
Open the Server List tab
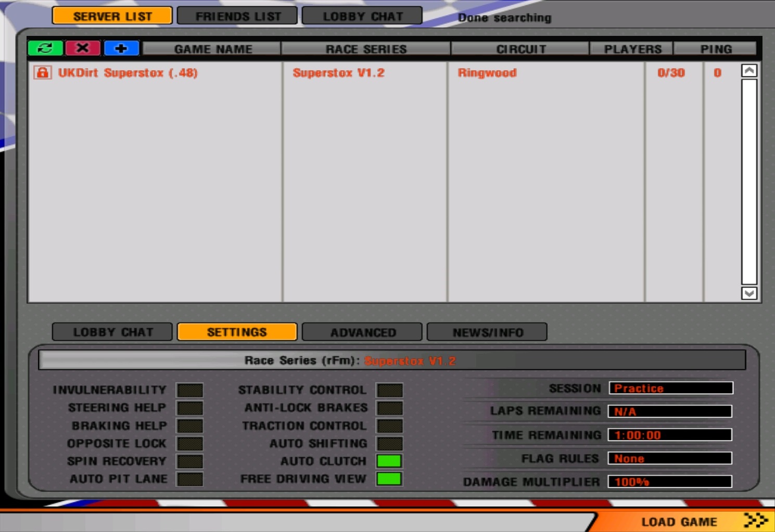pyautogui.click(x=112, y=16)
